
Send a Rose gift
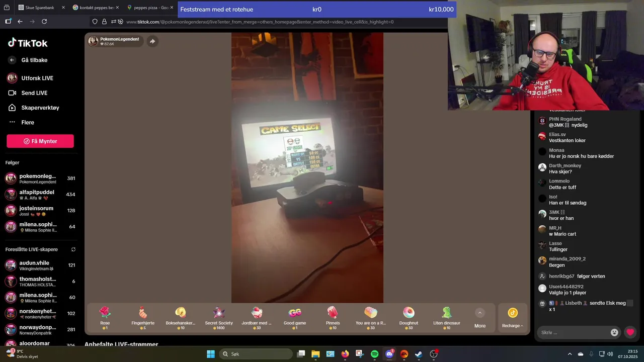105,318
